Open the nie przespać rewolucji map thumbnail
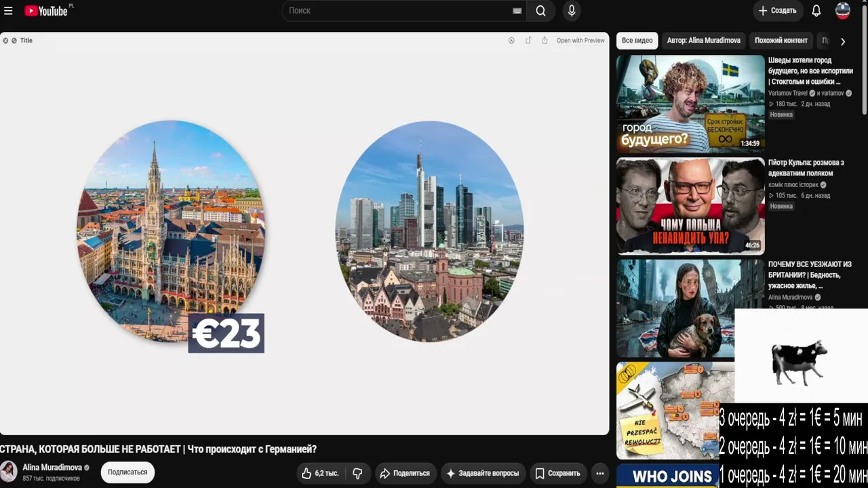868x488 pixels. [x=667, y=411]
